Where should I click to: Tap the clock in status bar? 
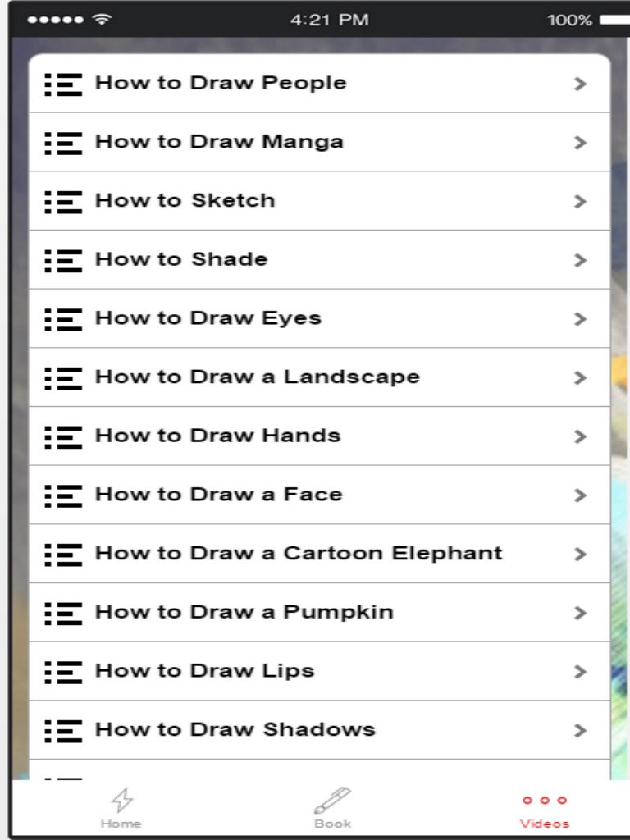pyautogui.click(x=329, y=21)
